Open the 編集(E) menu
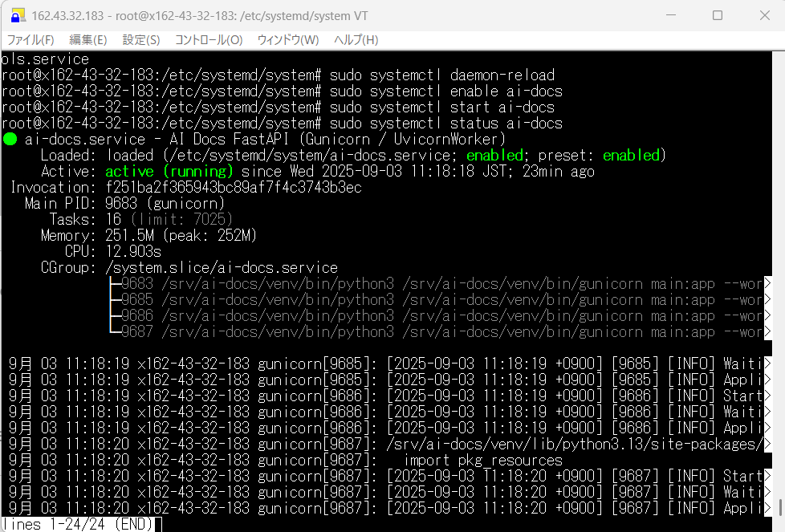785x532 pixels. (88, 40)
